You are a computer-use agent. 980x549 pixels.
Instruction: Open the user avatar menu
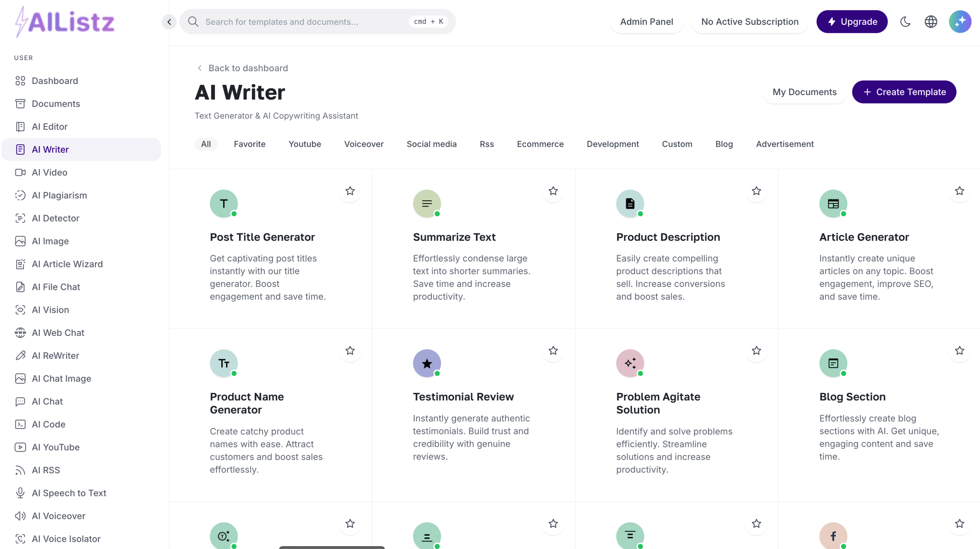coord(959,22)
